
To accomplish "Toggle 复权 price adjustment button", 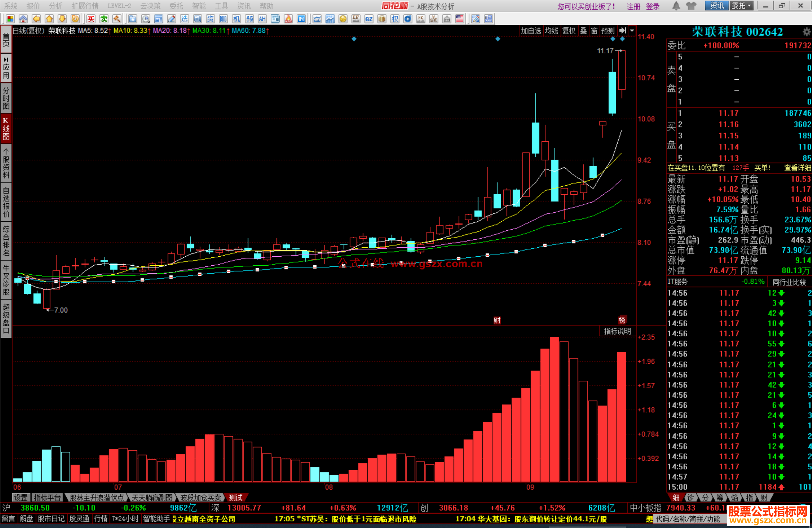I will coord(569,31).
